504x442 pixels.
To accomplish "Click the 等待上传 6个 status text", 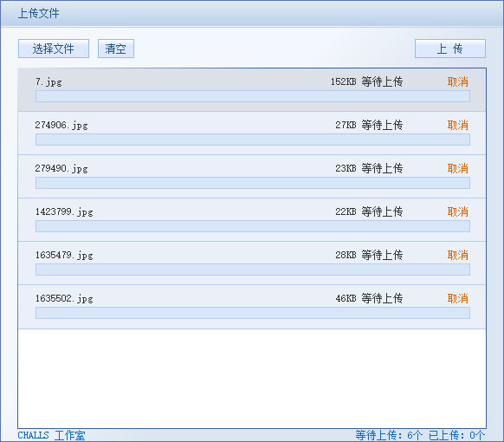I will coord(389,435).
